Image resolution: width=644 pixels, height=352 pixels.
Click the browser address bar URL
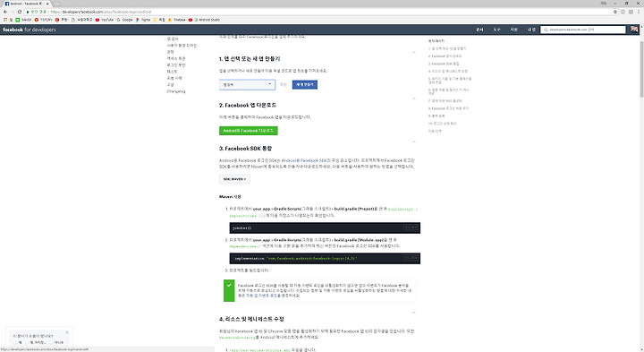pos(101,12)
